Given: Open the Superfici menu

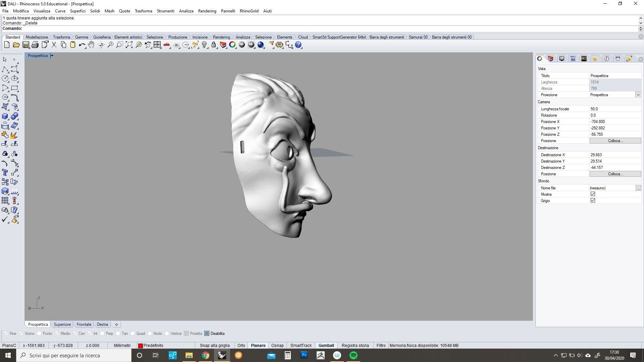Looking at the screenshot, I should pyautogui.click(x=77, y=11).
